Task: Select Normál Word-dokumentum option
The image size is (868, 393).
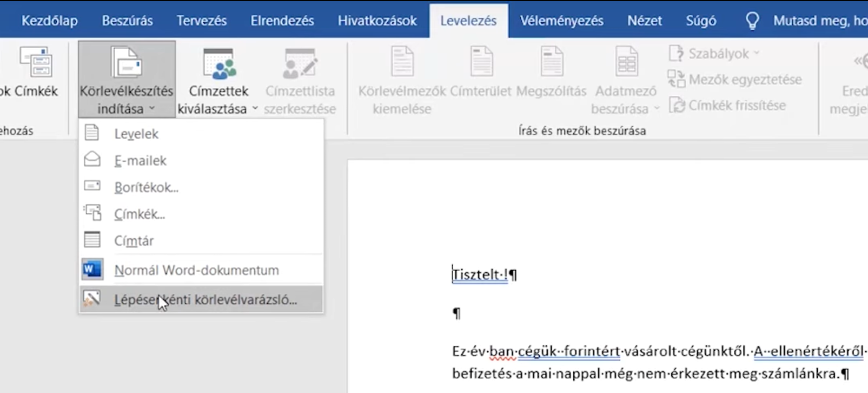Action: click(196, 270)
